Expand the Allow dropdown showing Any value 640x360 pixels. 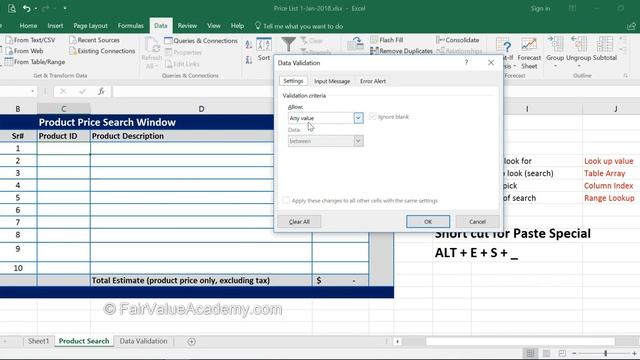point(358,118)
